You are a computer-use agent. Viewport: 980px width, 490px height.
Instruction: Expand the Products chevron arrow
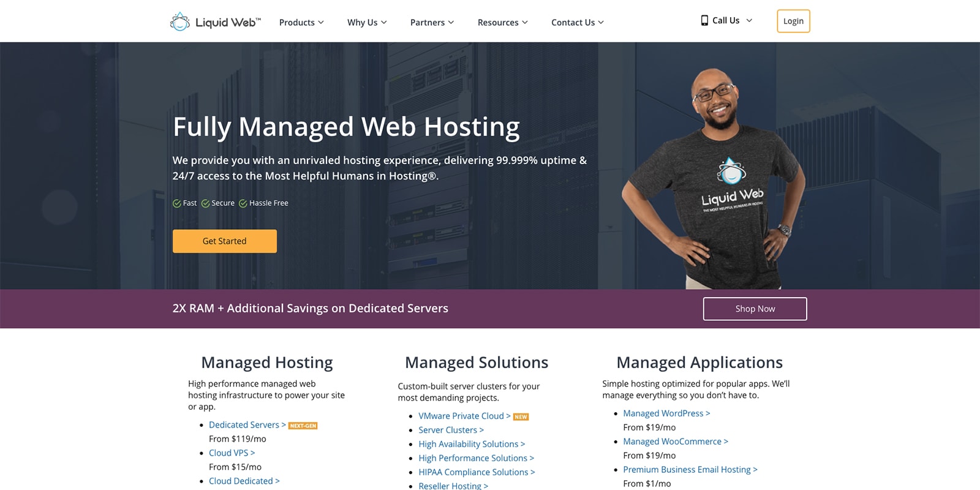(321, 22)
